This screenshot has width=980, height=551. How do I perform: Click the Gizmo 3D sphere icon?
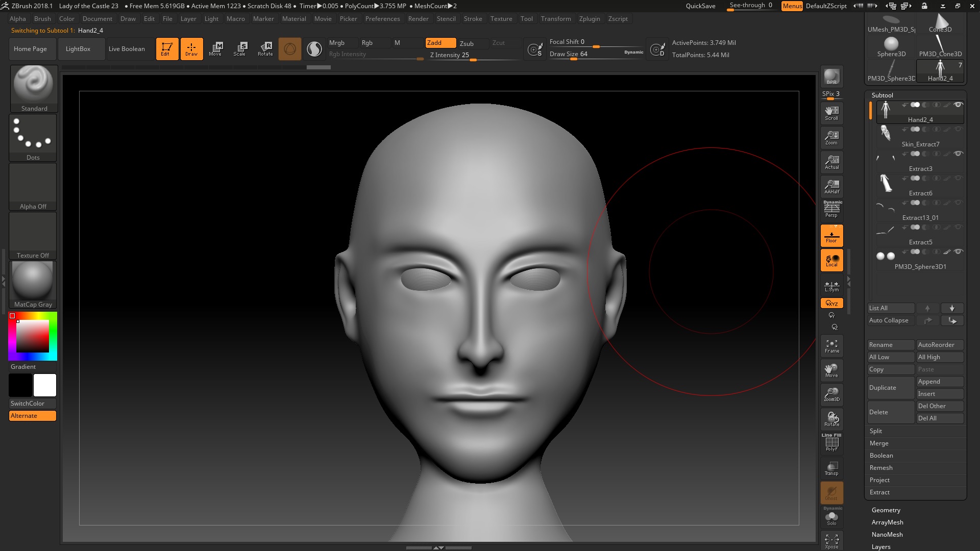(x=290, y=49)
